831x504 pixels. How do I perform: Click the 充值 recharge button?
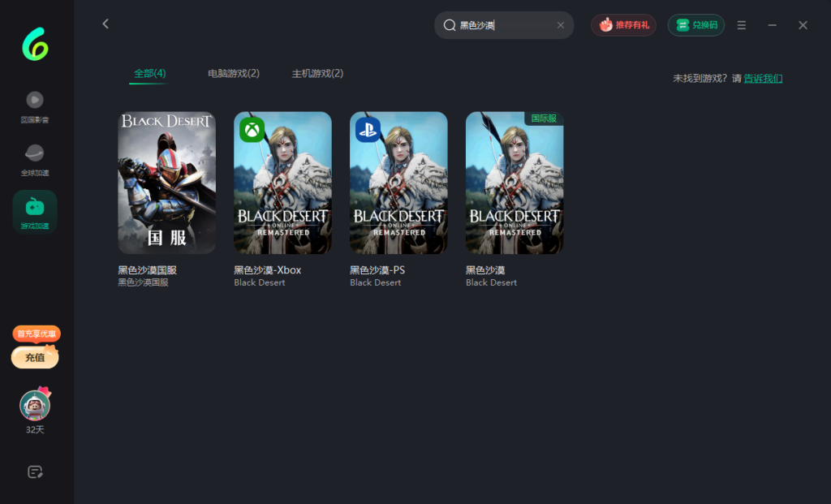[x=35, y=357]
